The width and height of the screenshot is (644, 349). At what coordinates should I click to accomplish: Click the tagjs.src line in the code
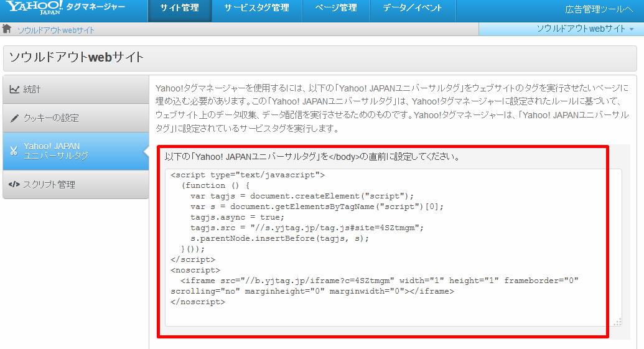tap(307, 228)
